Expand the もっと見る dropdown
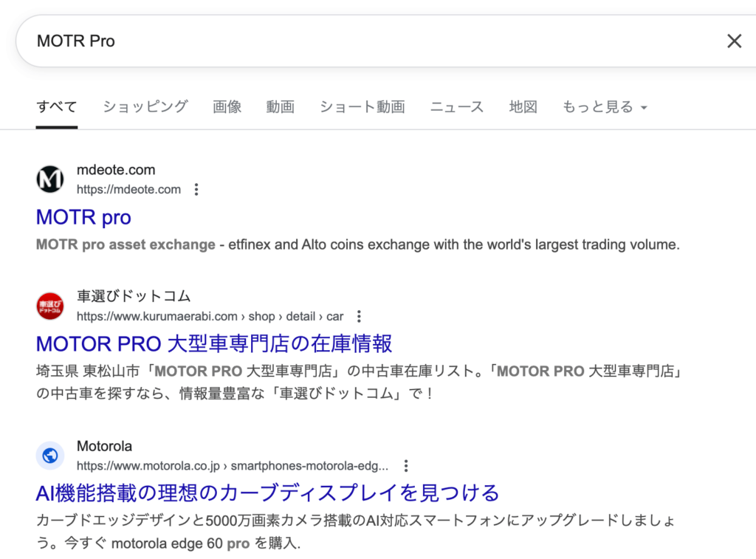 605,106
